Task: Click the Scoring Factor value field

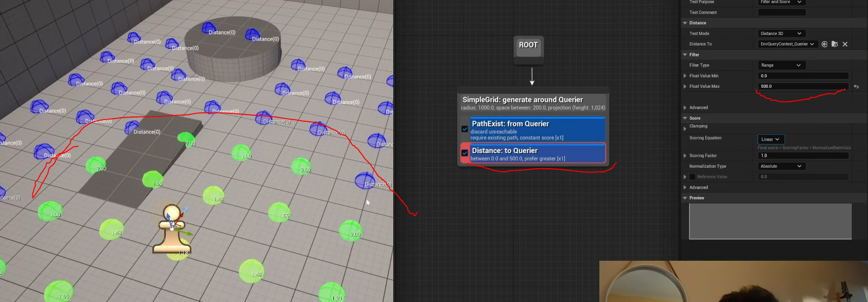Action: pos(802,156)
